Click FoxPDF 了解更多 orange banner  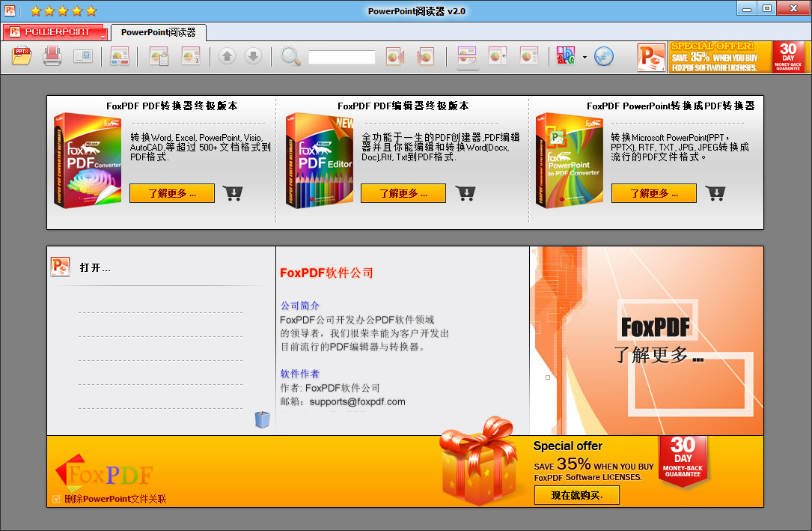tap(647, 340)
